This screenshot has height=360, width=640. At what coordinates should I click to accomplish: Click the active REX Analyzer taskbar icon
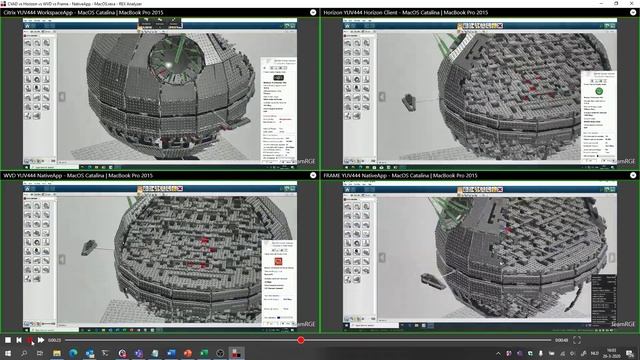pos(236,353)
